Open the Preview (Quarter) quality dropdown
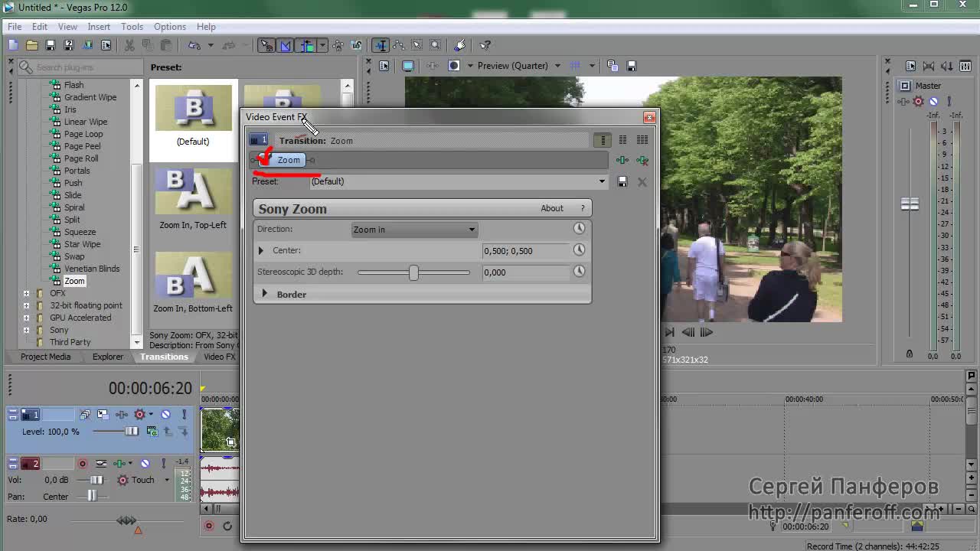Viewport: 980px width, 551px height. click(557, 66)
